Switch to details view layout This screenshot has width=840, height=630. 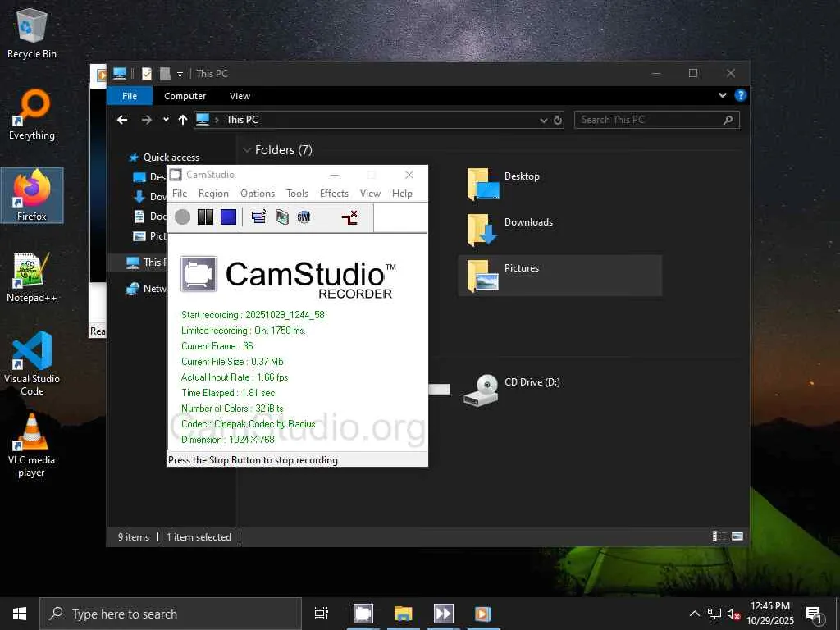tap(719, 536)
